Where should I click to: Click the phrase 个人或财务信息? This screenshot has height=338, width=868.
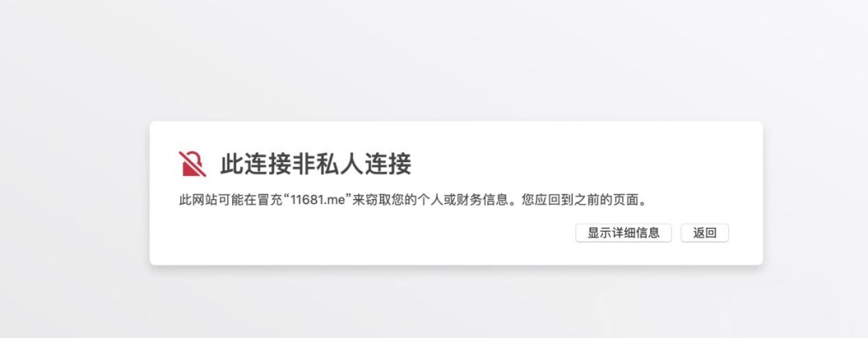click(x=462, y=200)
